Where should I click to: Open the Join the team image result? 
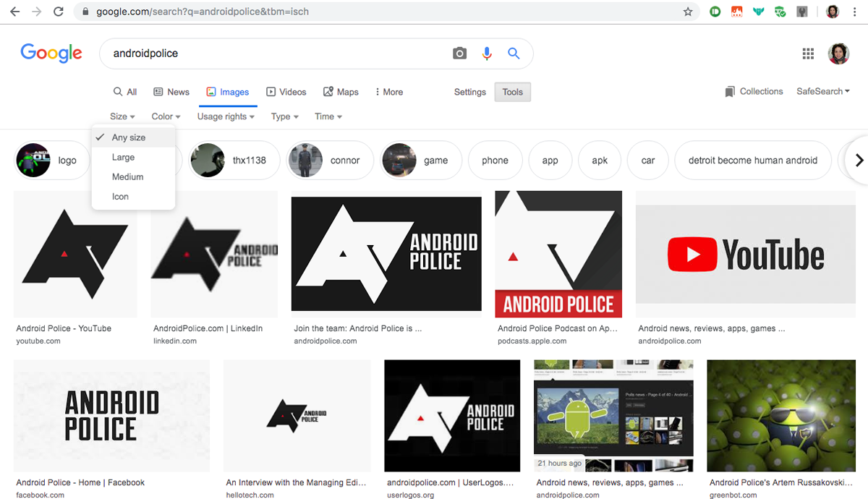(386, 255)
